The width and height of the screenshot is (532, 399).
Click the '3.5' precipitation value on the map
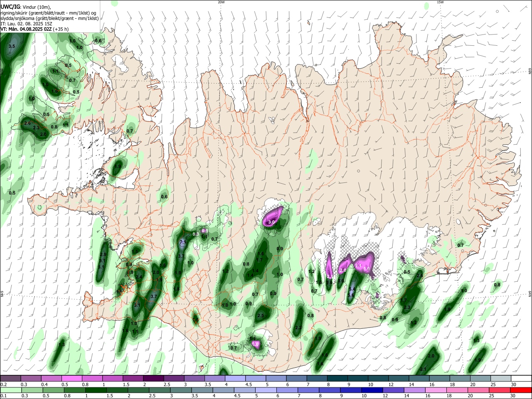12,47
